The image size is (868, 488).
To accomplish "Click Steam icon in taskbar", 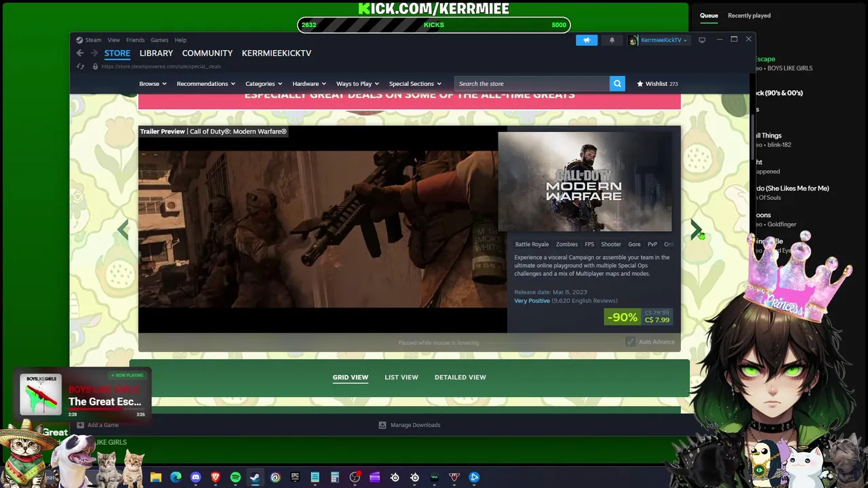I will click(x=255, y=477).
